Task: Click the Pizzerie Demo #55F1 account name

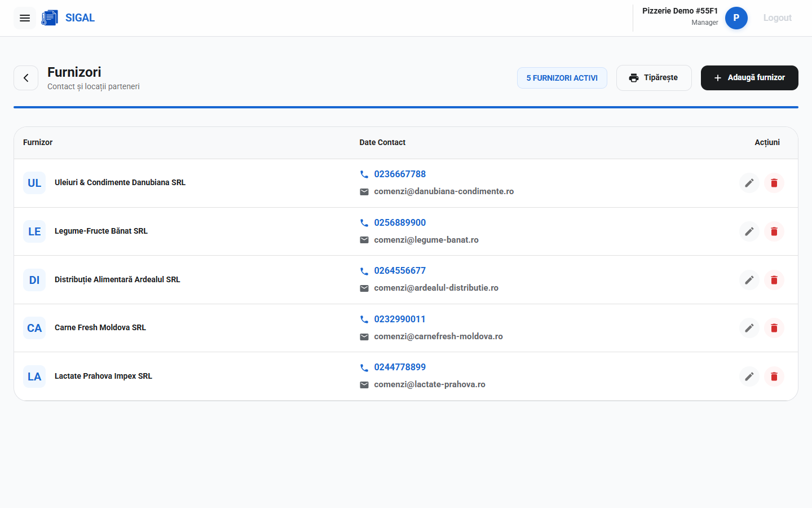Action: click(680, 11)
